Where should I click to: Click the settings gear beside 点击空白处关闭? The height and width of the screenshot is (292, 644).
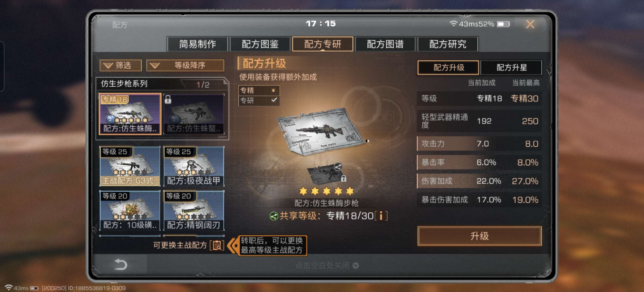tap(356, 265)
